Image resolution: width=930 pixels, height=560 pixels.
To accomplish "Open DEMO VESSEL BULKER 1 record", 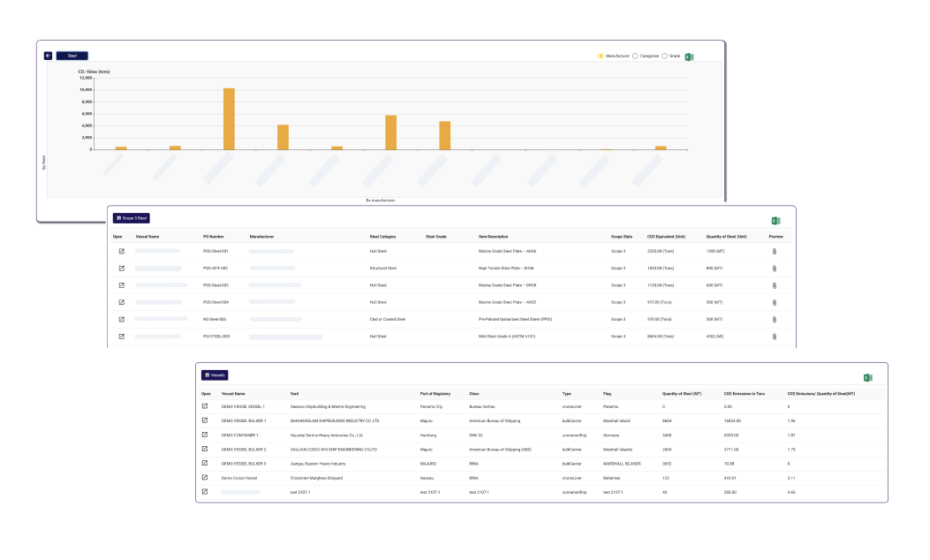I will 205,420.
